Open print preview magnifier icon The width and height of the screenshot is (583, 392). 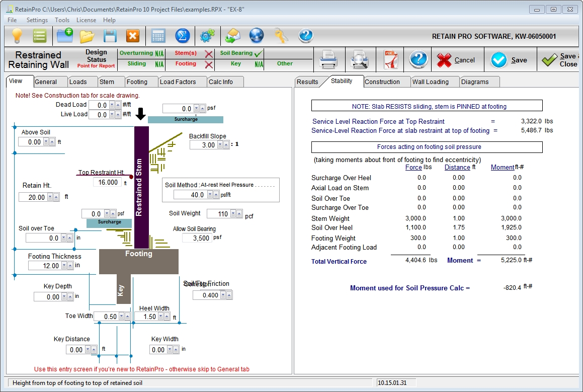[x=360, y=59]
